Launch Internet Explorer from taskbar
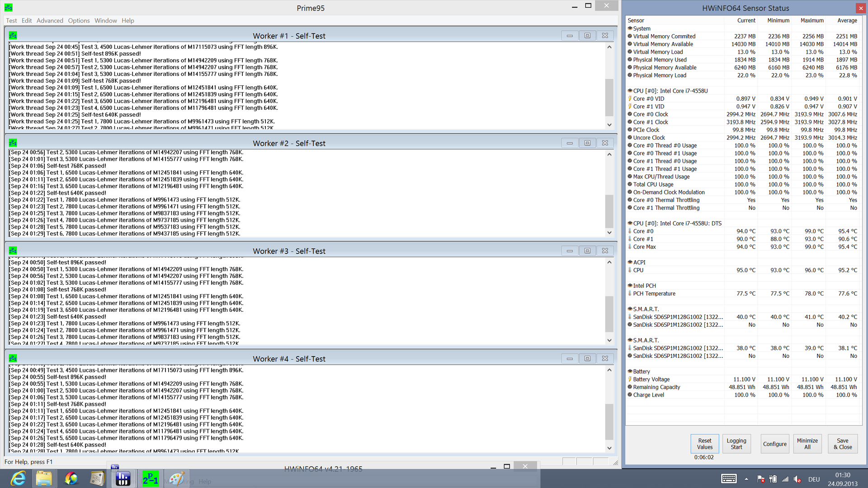868x488 pixels. (x=18, y=479)
